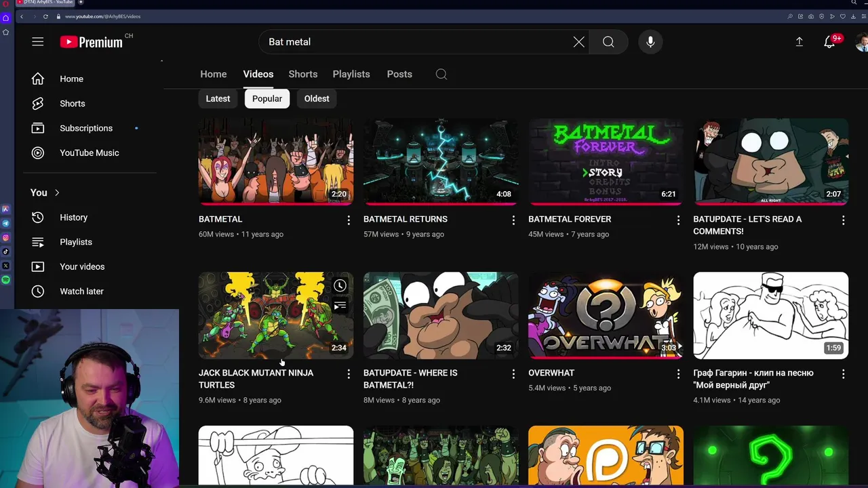This screenshot has height=488, width=868.
Task: Start voice search with microphone
Action: pyautogui.click(x=650, y=42)
